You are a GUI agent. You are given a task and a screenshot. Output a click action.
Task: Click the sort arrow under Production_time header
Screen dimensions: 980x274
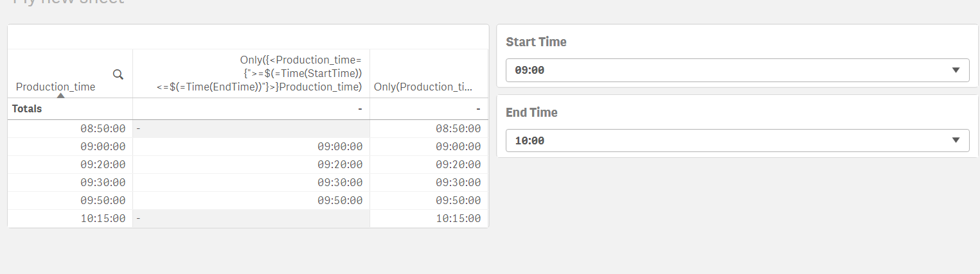click(x=60, y=96)
